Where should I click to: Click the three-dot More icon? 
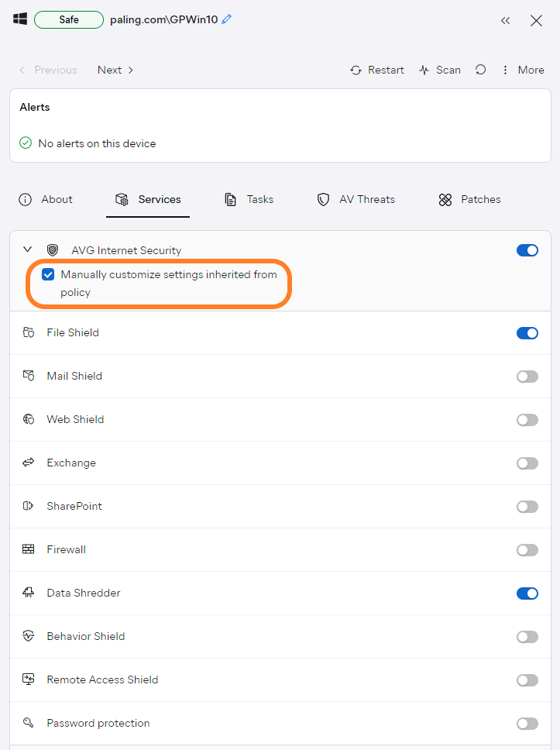505,71
